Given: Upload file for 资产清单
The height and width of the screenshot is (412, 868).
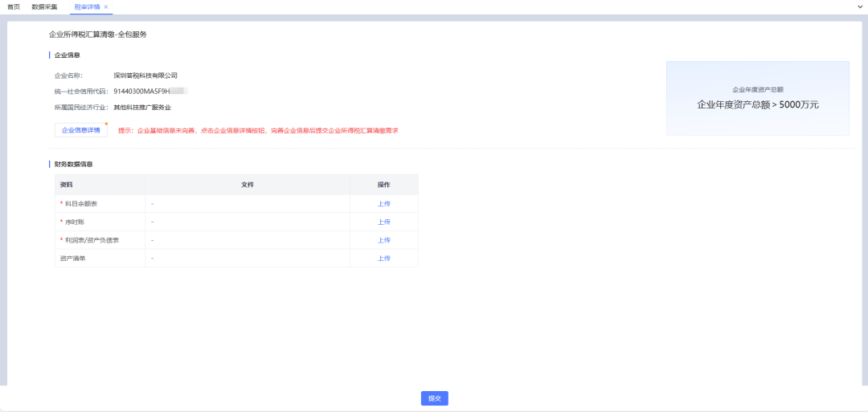Looking at the screenshot, I should tap(384, 259).
